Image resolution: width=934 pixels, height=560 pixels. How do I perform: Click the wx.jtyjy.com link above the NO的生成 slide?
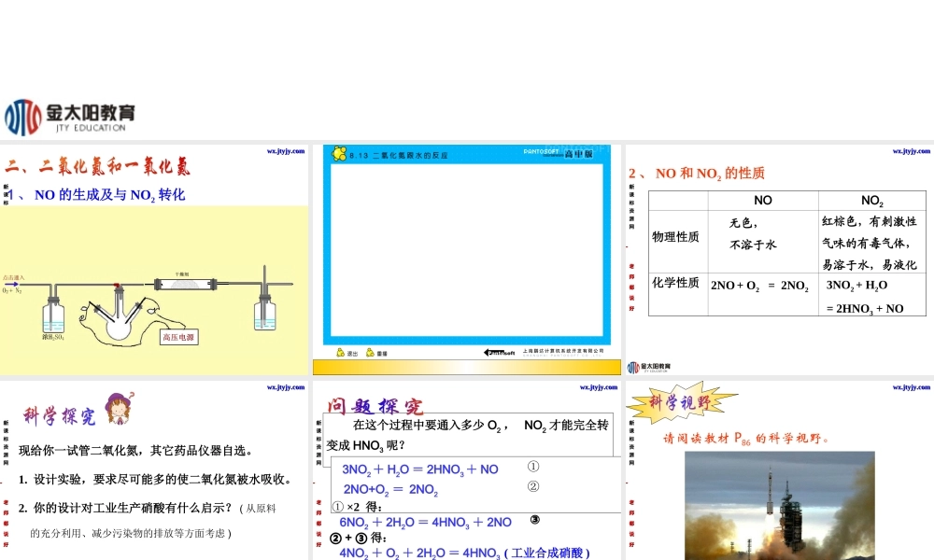286,151
